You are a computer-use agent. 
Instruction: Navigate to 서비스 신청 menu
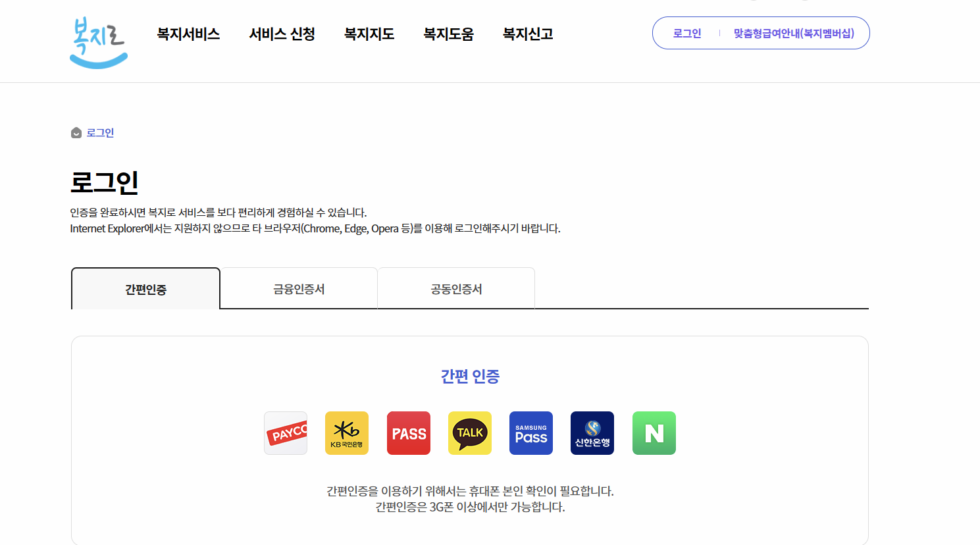pyautogui.click(x=282, y=34)
